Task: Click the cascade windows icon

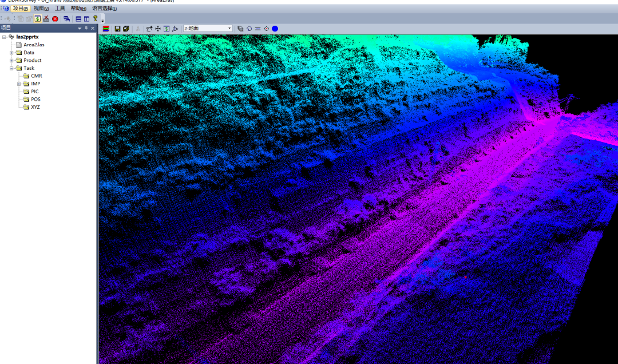Action: coord(66,18)
